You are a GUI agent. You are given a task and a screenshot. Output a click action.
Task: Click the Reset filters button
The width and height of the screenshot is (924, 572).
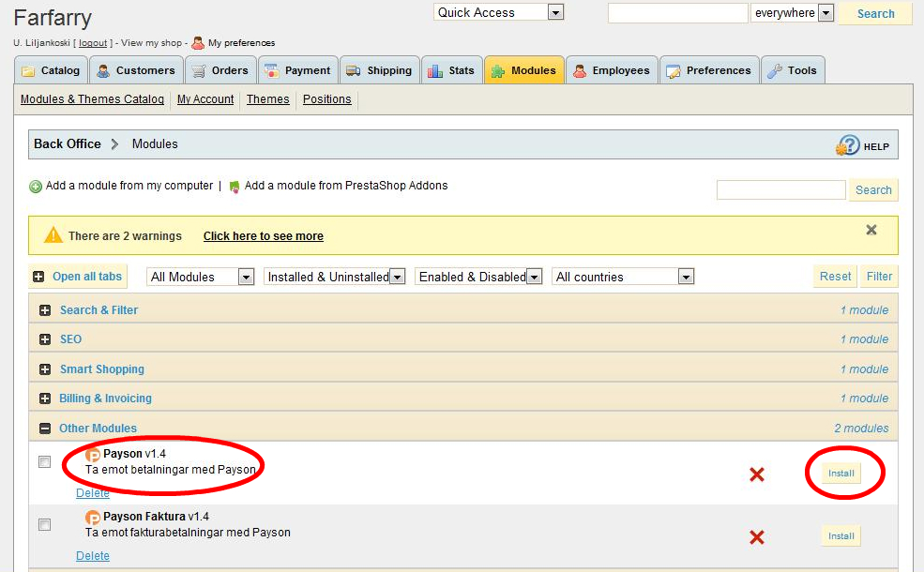[x=835, y=277]
